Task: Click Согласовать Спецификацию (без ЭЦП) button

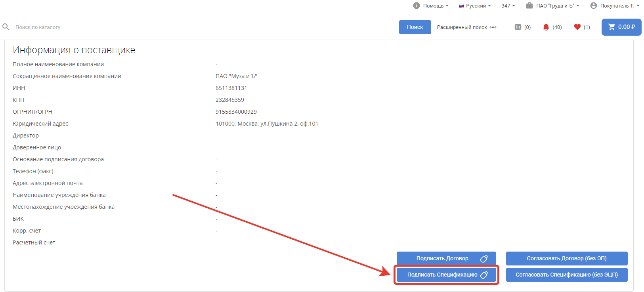Action: (566, 275)
